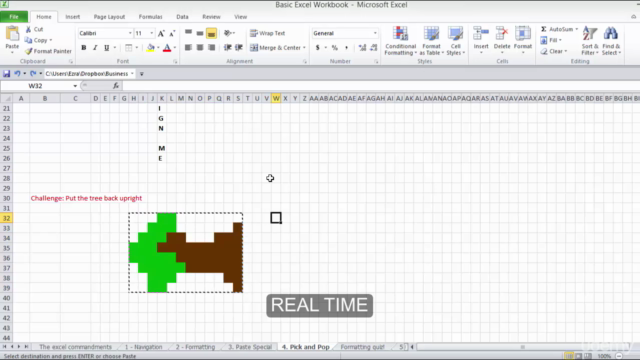Open the Name Box dropdown arrow

[75, 86]
